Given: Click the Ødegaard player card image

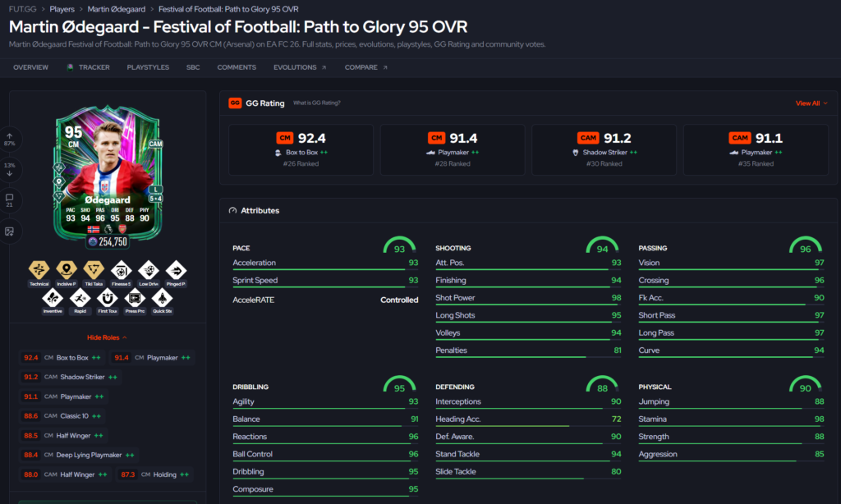Looking at the screenshot, I should (x=108, y=174).
